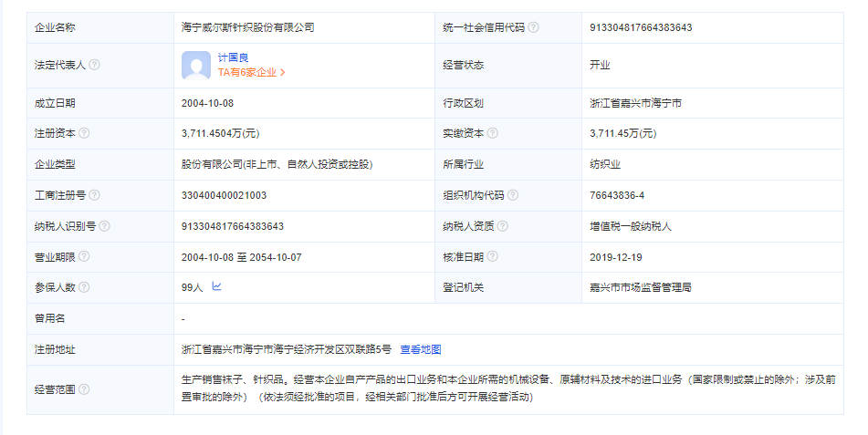Select industry value 纺织业
Viewport: 868px width, 435px height.
[x=605, y=164]
